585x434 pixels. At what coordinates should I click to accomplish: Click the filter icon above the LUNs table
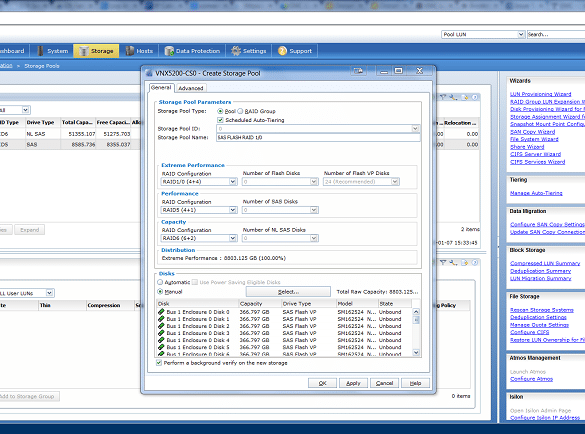coord(442,263)
